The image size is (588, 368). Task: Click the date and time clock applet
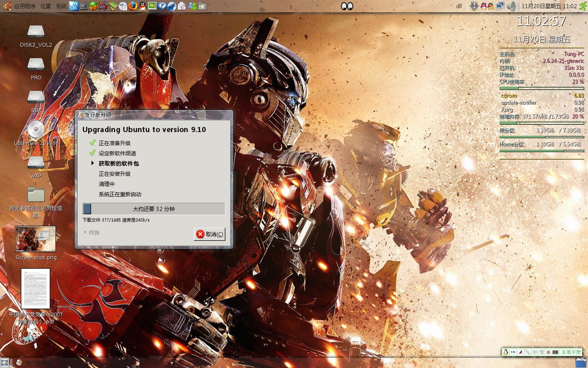pyautogui.click(x=549, y=6)
